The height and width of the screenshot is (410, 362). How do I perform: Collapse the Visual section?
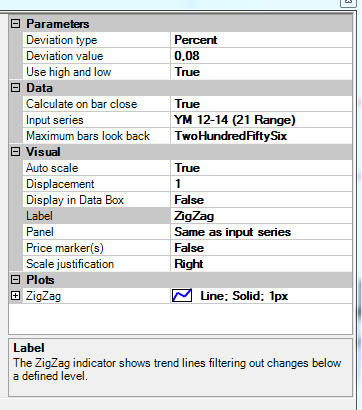point(15,152)
